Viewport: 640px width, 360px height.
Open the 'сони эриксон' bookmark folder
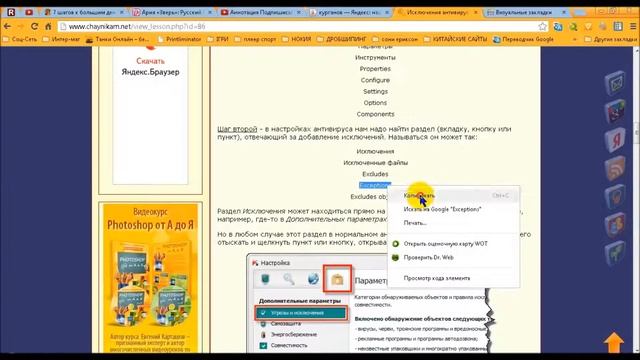pos(396,39)
